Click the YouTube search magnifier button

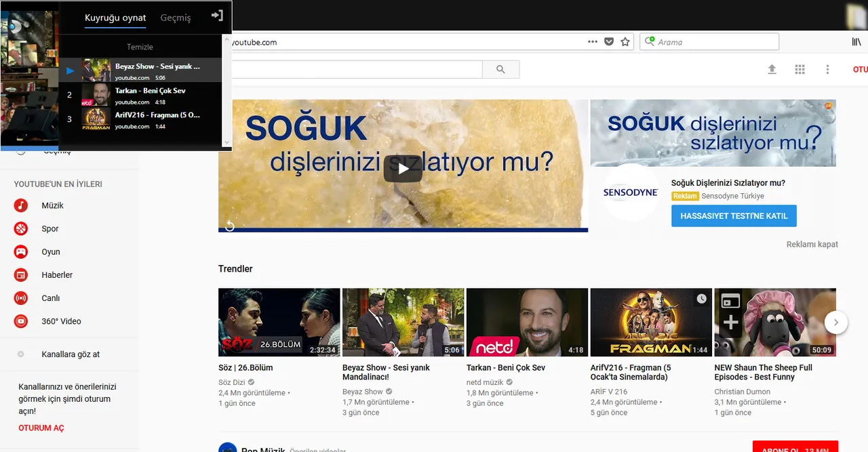500,69
